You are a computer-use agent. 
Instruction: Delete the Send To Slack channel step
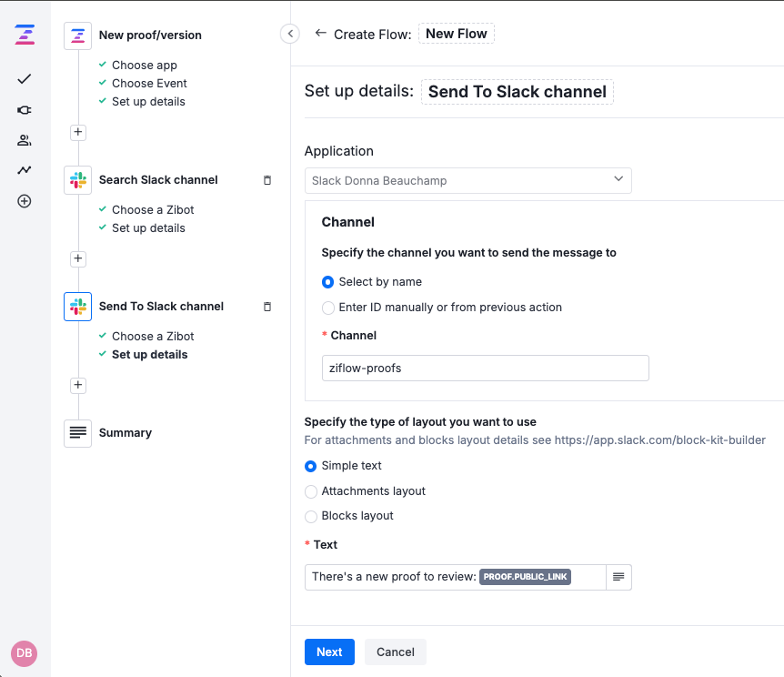(x=266, y=307)
